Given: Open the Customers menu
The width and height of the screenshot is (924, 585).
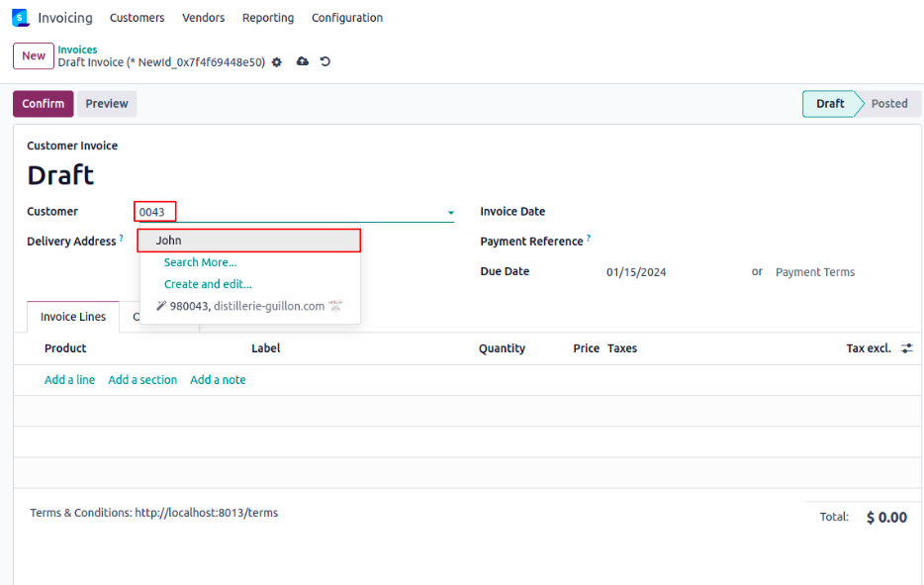Looking at the screenshot, I should 137,18.
